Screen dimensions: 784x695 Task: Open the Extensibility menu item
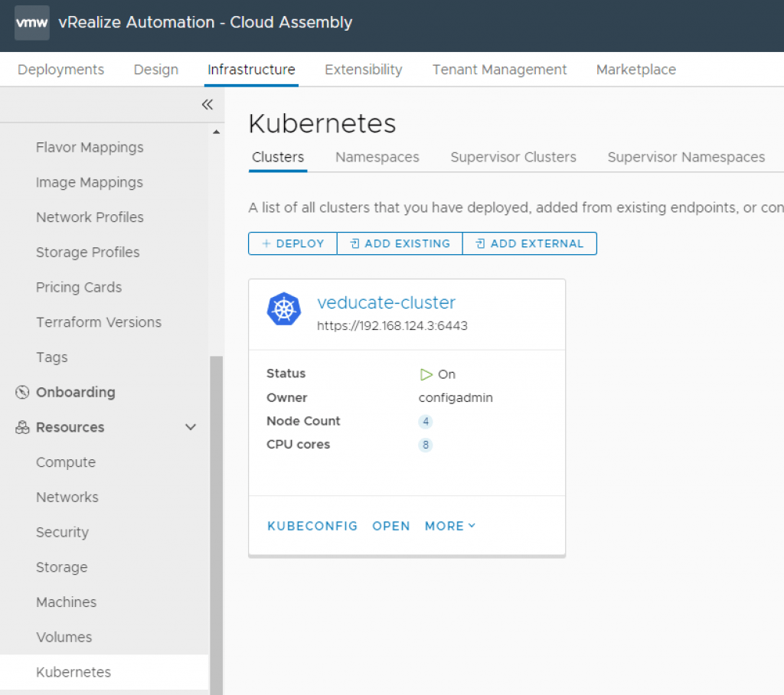363,70
